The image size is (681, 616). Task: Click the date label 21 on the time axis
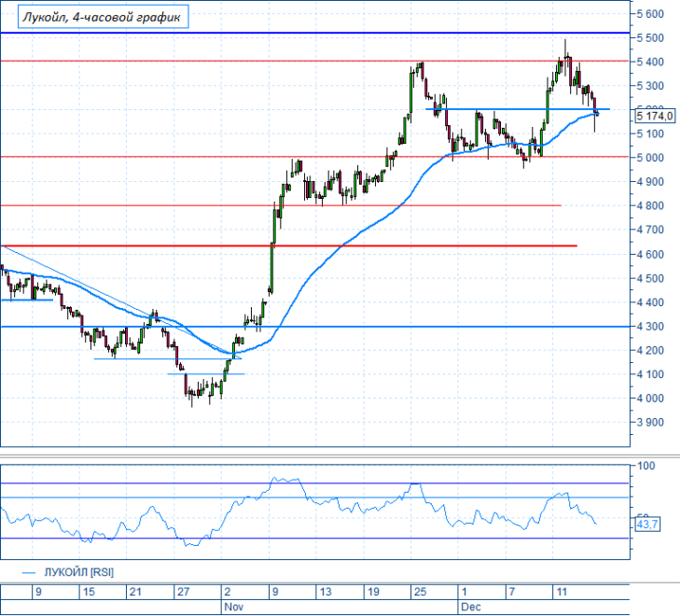tap(135, 592)
